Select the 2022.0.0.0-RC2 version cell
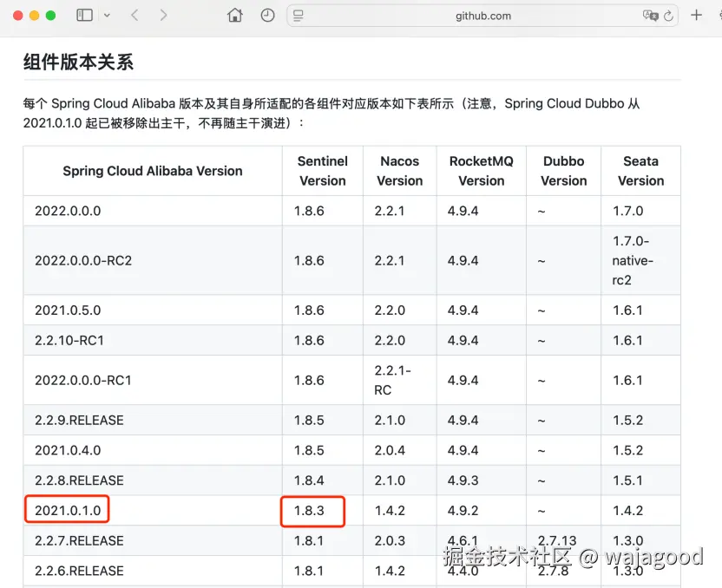Image resolution: width=722 pixels, height=588 pixels. tap(153, 260)
